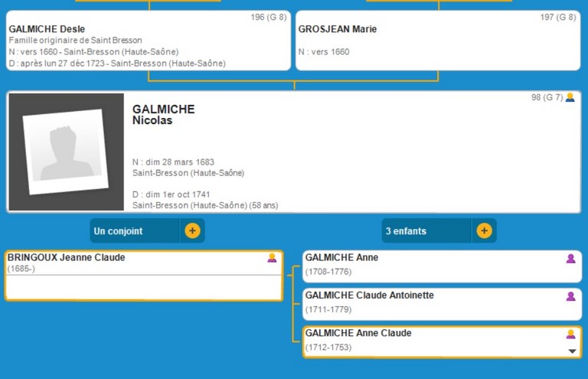Click person icon for GALMICHE Anne Claude
The image size is (588, 379).
[570, 334]
